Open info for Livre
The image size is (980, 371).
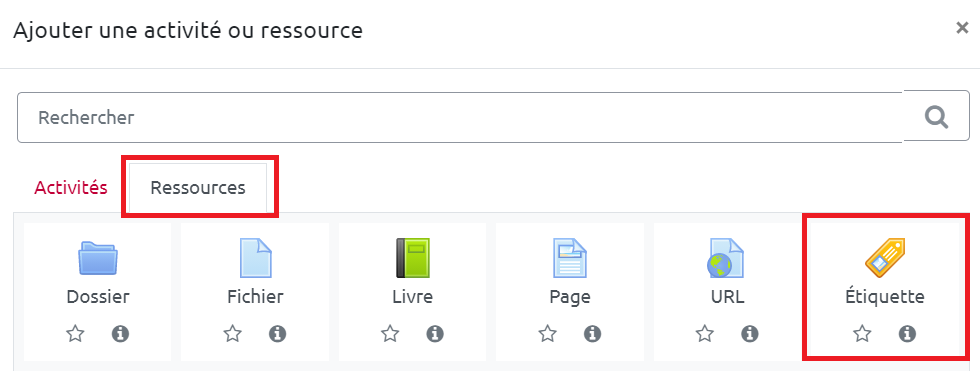coord(435,334)
